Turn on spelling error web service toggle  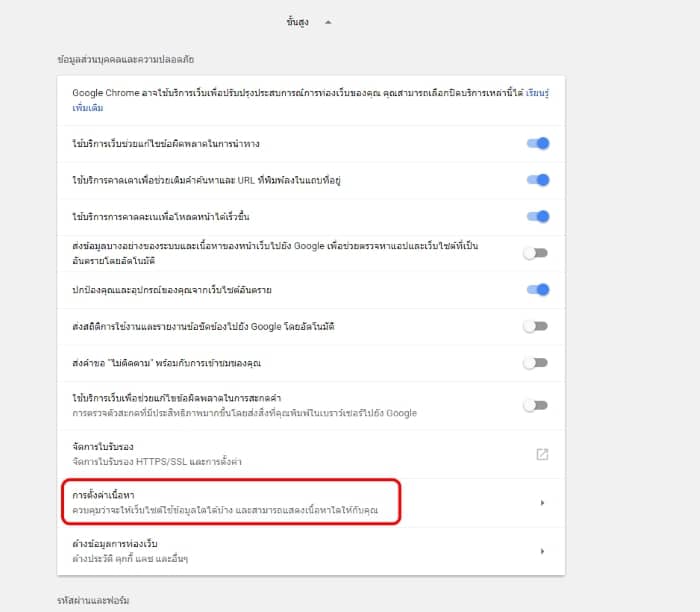click(537, 405)
